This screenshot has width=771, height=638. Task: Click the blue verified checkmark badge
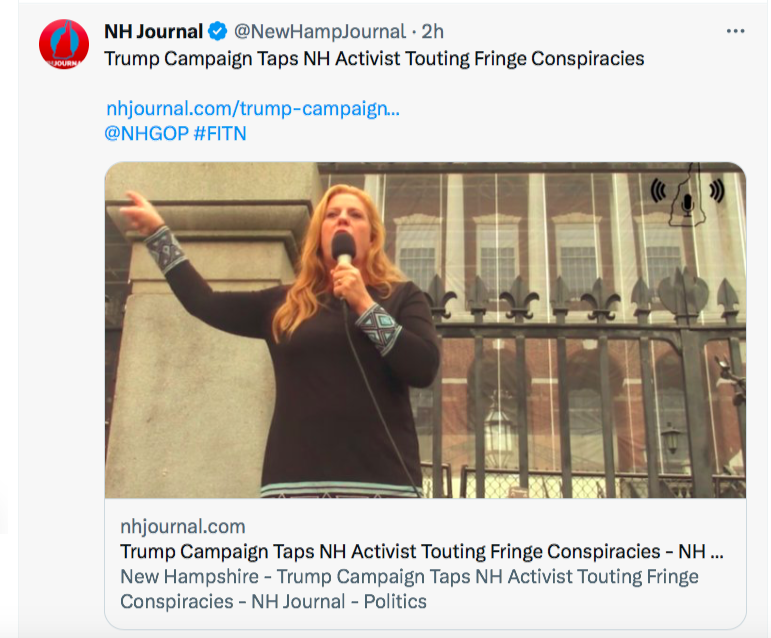point(218,32)
